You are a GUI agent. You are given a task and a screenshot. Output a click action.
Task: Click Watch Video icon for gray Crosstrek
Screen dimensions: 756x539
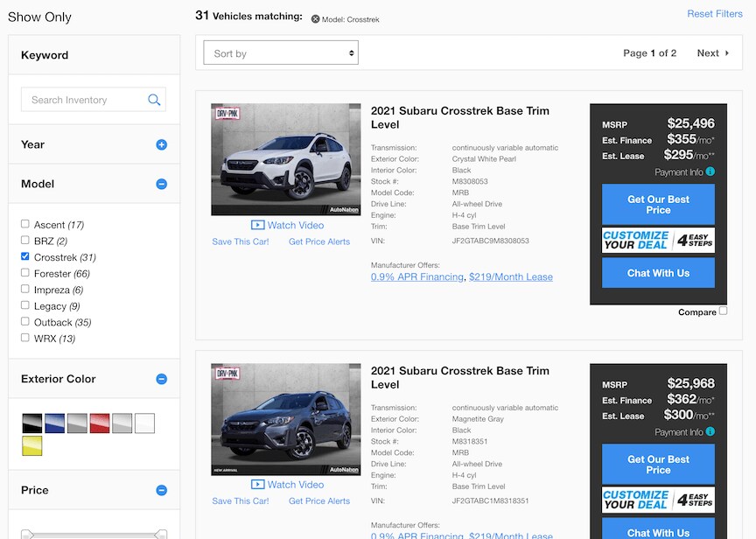pos(257,485)
